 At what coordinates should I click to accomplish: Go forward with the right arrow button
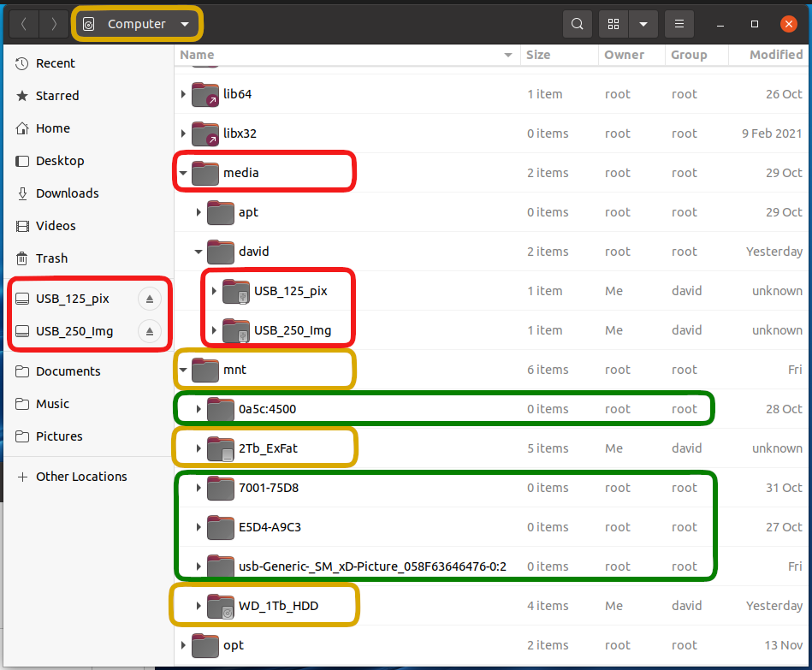click(x=54, y=24)
